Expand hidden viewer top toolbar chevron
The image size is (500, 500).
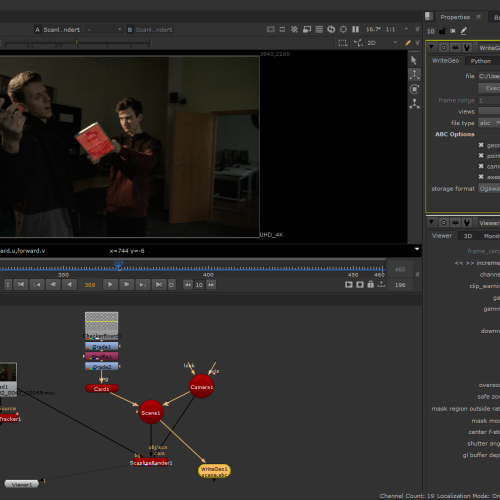pos(417,29)
